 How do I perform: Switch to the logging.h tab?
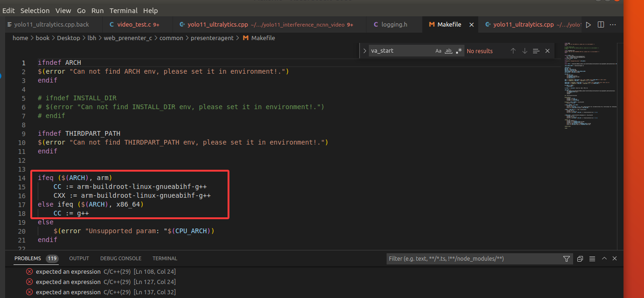(394, 25)
